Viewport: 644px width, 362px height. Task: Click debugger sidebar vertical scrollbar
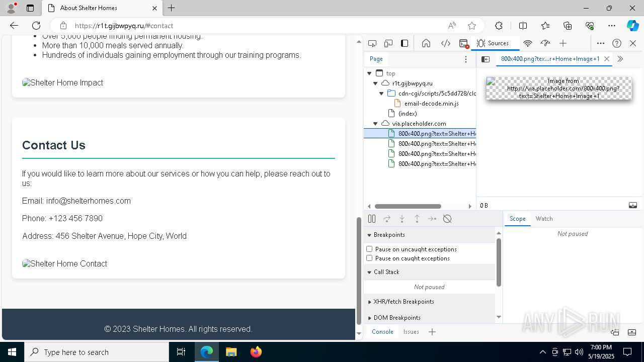point(499,262)
